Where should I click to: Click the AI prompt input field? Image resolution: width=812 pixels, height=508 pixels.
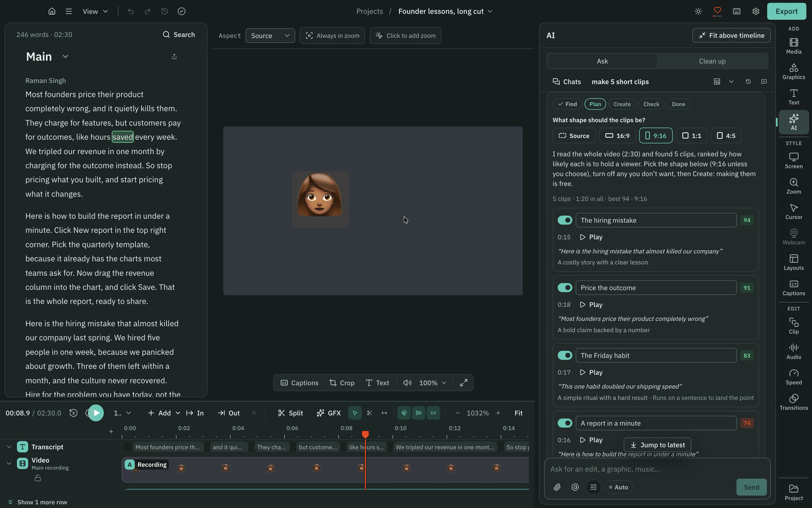tap(657, 469)
